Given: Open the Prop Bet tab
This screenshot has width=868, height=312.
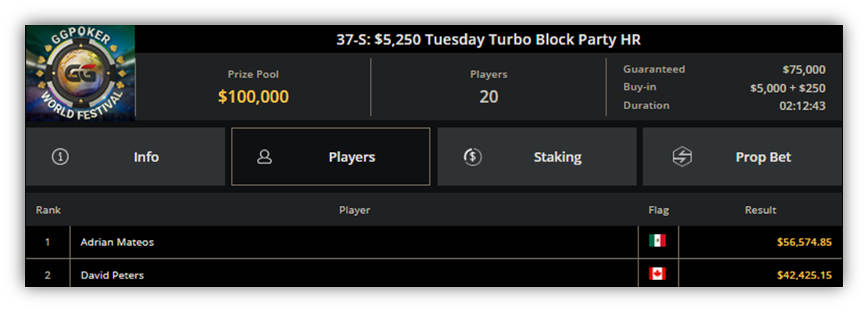Looking at the screenshot, I should [x=742, y=157].
